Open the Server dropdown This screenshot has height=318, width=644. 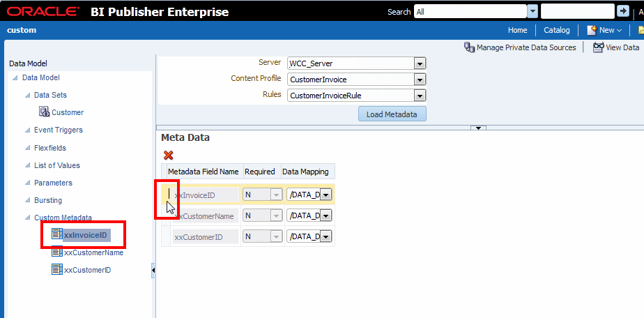pos(420,63)
